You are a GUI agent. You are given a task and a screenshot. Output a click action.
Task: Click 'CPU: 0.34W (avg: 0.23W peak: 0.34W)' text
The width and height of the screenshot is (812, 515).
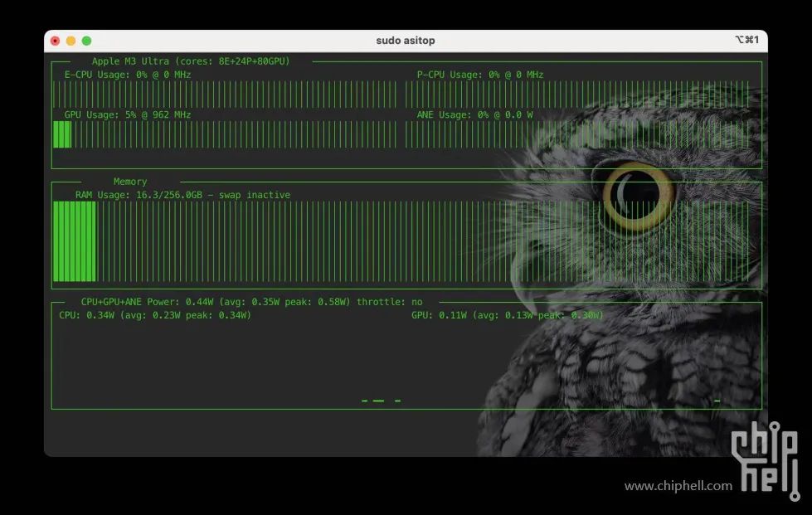(155, 315)
